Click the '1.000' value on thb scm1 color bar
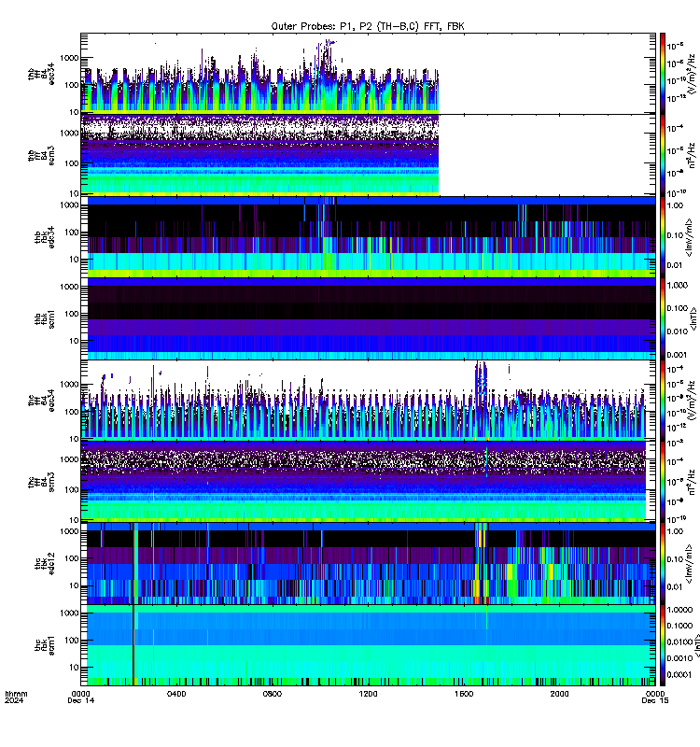The height and width of the screenshot is (747, 700). pyautogui.click(x=678, y=285)
